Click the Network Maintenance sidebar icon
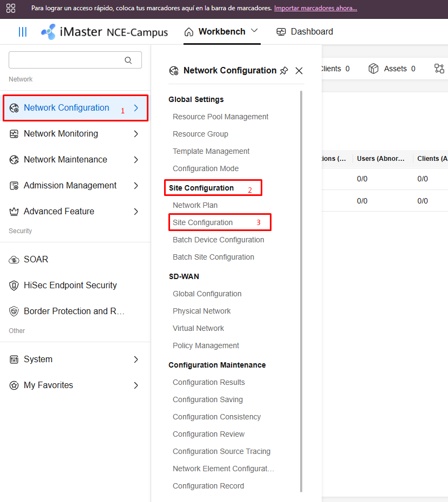The image size is (448, 502). [14, 159]
